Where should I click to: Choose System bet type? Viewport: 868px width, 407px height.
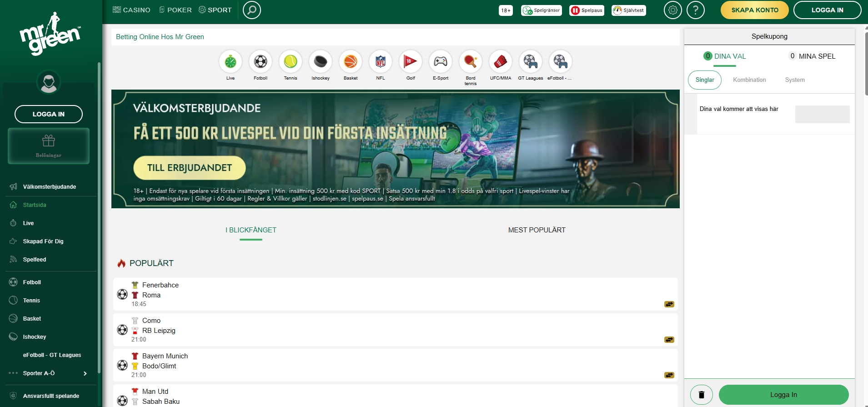pos(795,80)
